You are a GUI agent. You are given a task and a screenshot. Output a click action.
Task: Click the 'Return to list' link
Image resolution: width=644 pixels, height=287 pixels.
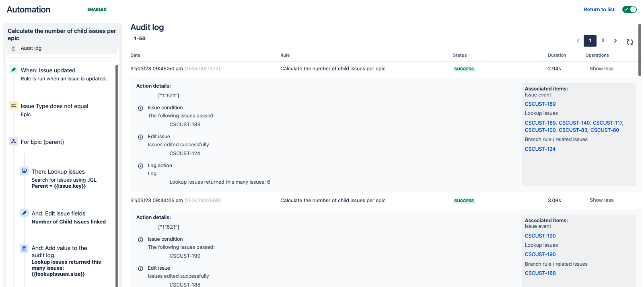(599, 9)
